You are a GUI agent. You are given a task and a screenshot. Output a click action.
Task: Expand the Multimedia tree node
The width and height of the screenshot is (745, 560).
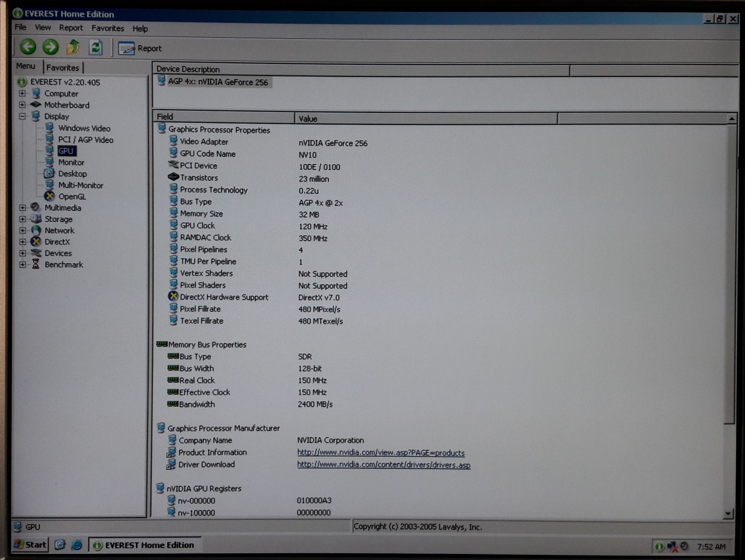click(22, 208)
